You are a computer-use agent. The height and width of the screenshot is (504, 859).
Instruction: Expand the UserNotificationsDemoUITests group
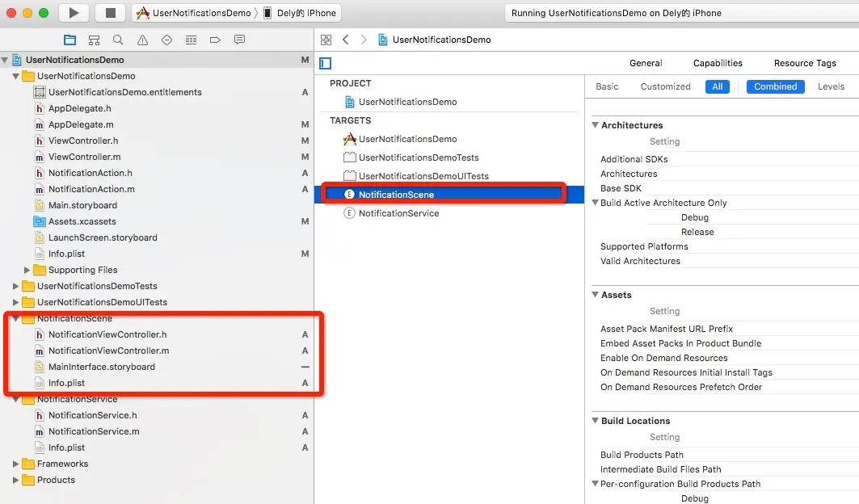[16, 302]
